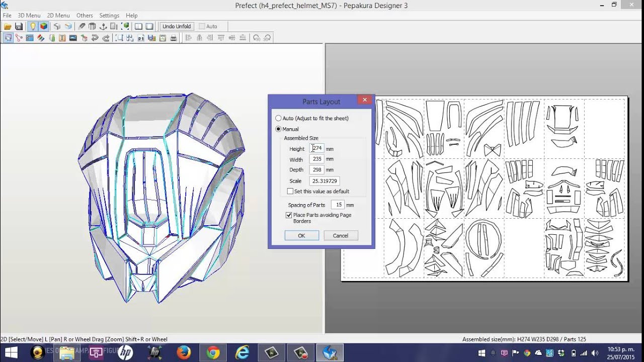Viewport: 644px width, 362px height.
Task: Confirm Parts Layout with OK
Action: click(x=301, y=235)
